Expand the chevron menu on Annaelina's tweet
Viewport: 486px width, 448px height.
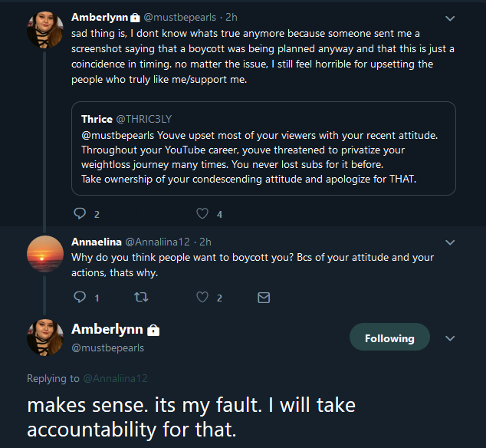tap(450, 242)
